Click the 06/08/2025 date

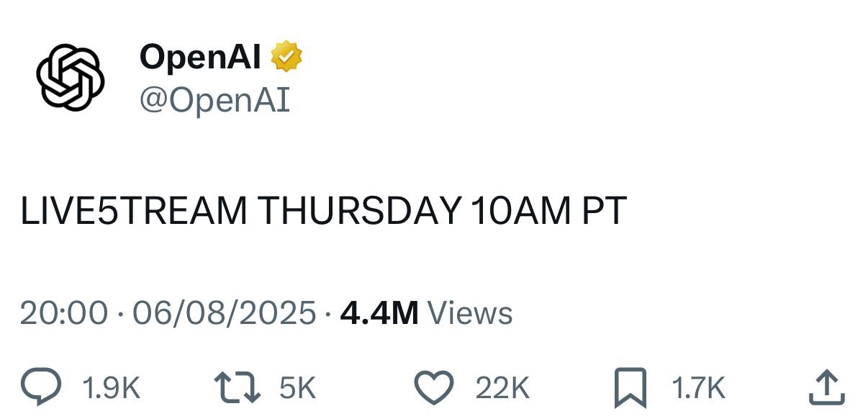[225, 314]
